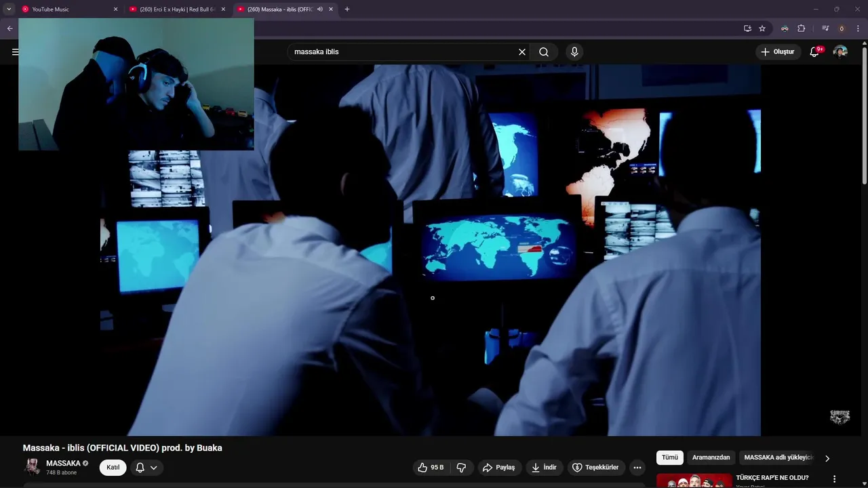
Task: Click the video player to pause playback
Action: tap(431, 251)
